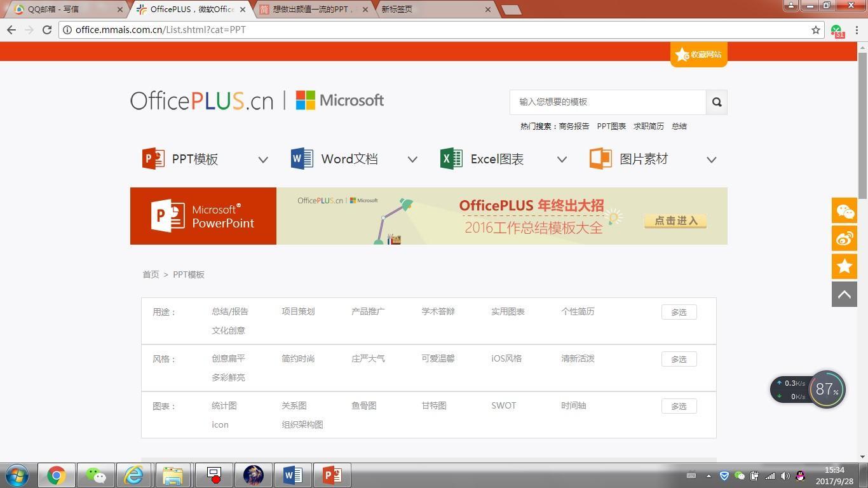Click the 收藏网站 button

point(698,55)
